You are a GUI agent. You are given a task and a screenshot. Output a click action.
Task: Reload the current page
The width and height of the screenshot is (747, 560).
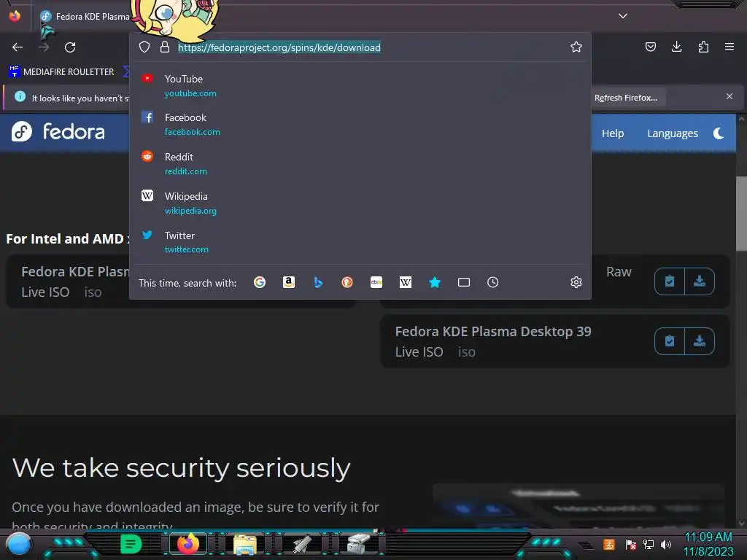[70, 47]
